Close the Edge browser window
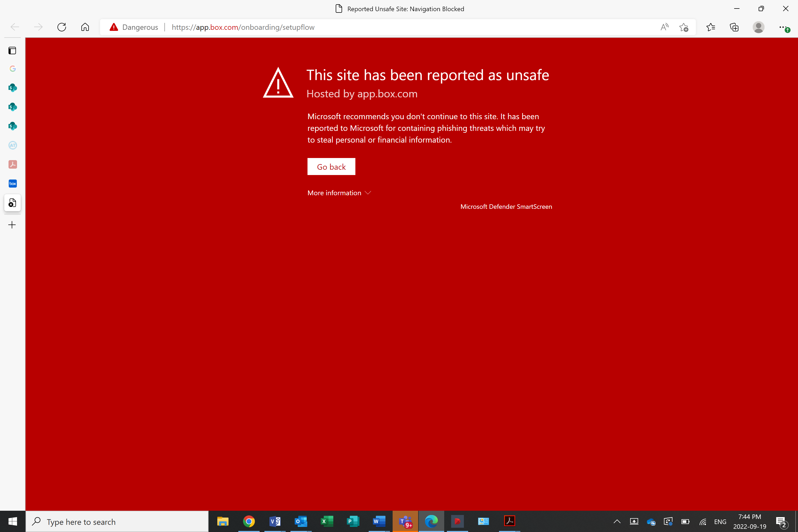This screenshot has height=532, width=798. 786,9
